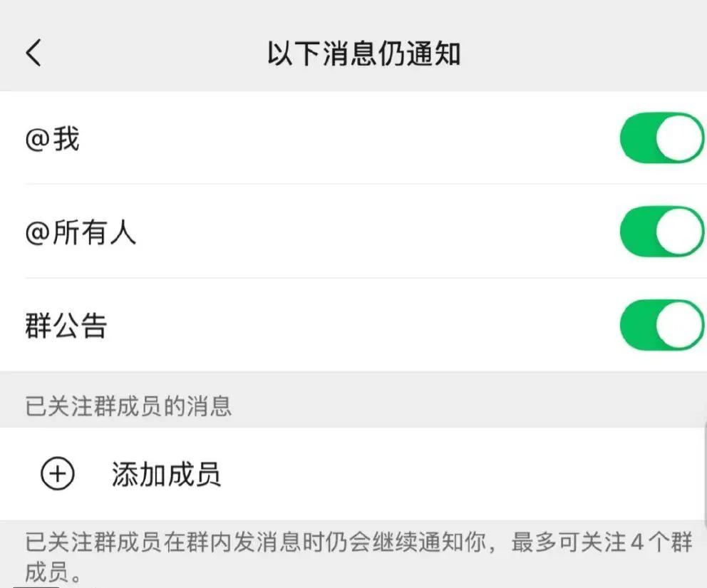Viewport: 707px width, 588px height.
Task: Click the white knob of the 群公告 switch
Action: coord(679,325)
